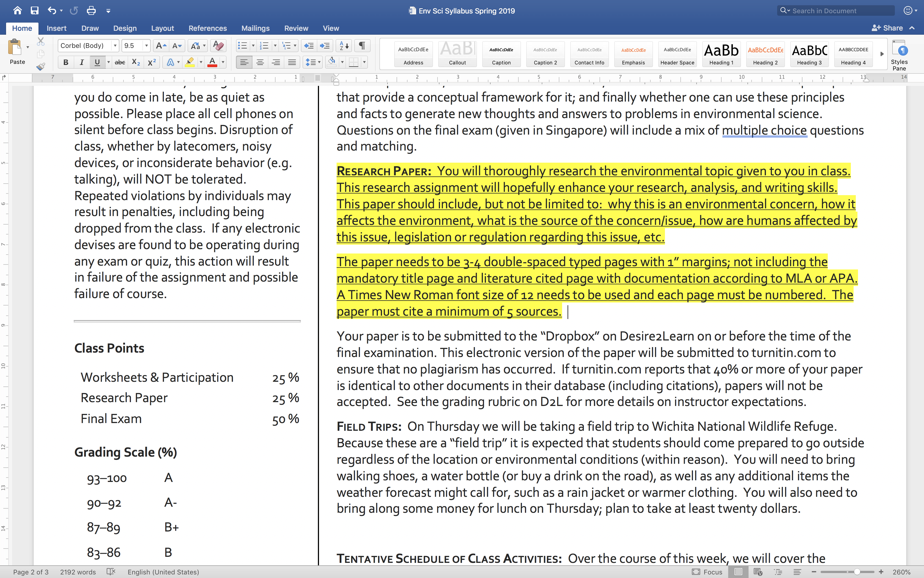Cut selection with the scissors icon
The height and width of the screenshot is (578, 924).
pyautogui.click(x=41, y=41)
